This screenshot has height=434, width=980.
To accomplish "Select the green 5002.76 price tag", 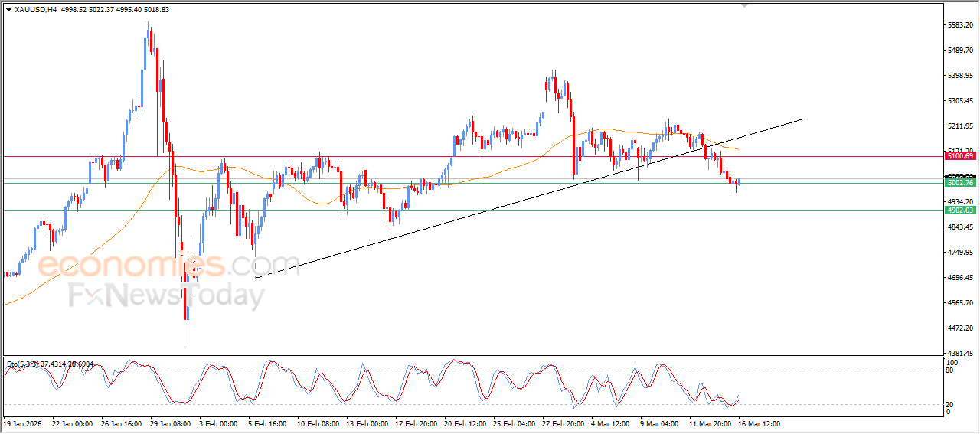I will point(959,183).
